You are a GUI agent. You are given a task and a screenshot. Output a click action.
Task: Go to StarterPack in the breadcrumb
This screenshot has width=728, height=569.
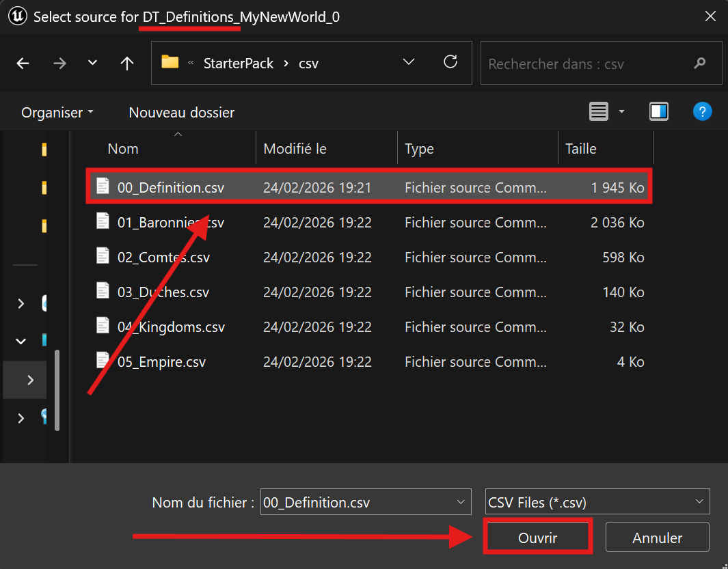click(x=239, y=63)
